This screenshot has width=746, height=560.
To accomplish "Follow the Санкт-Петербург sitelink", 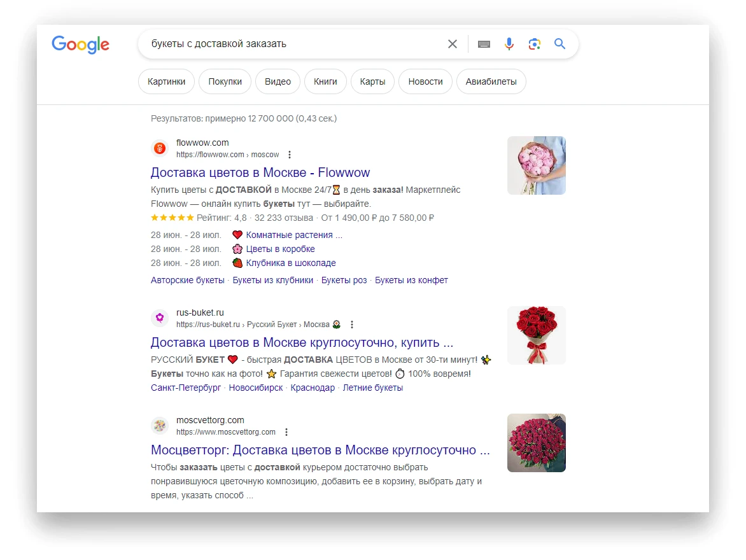I will (x=186, y=388).
